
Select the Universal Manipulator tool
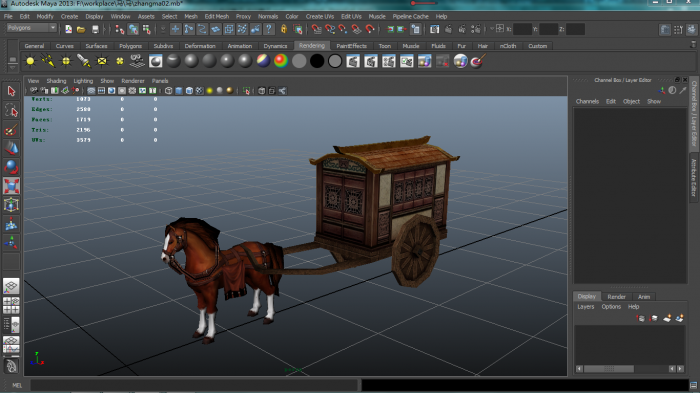click(11, 205)
